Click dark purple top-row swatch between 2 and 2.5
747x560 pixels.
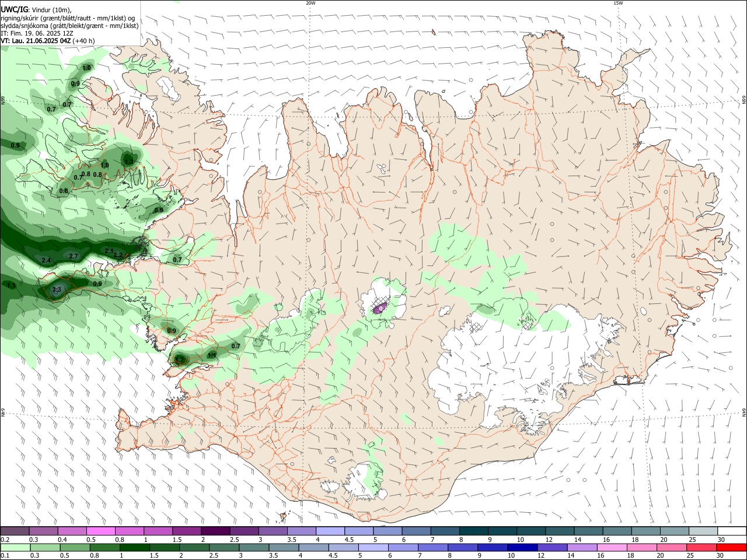(x=215, y=531)
